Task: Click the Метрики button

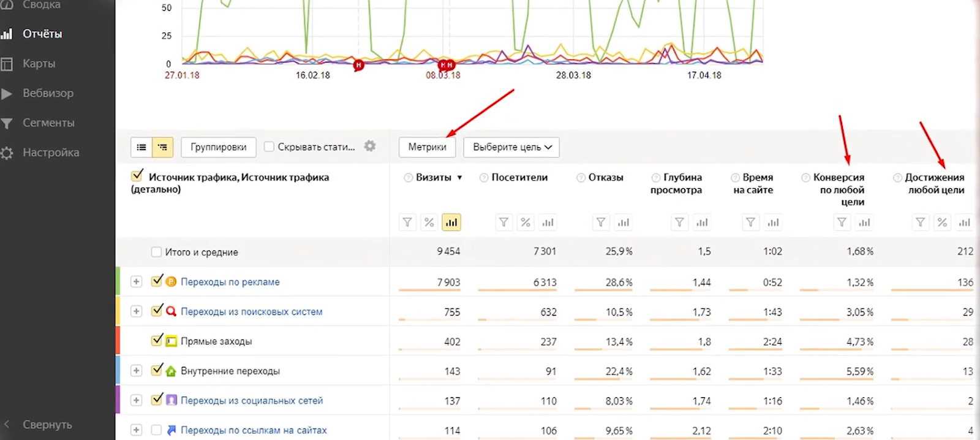Action: click(427, 147)
